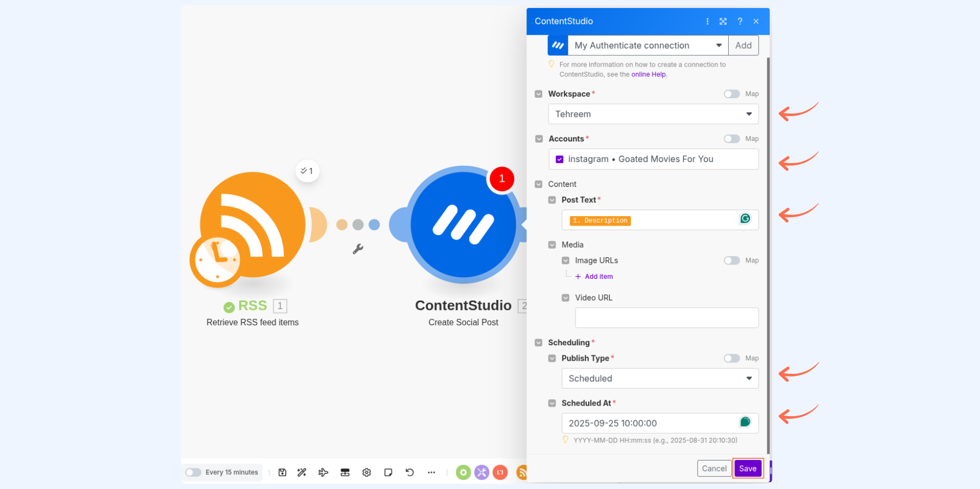
Task: Open the Publish Type dropdown showing Scheduled
Action: tap(660, 379)
